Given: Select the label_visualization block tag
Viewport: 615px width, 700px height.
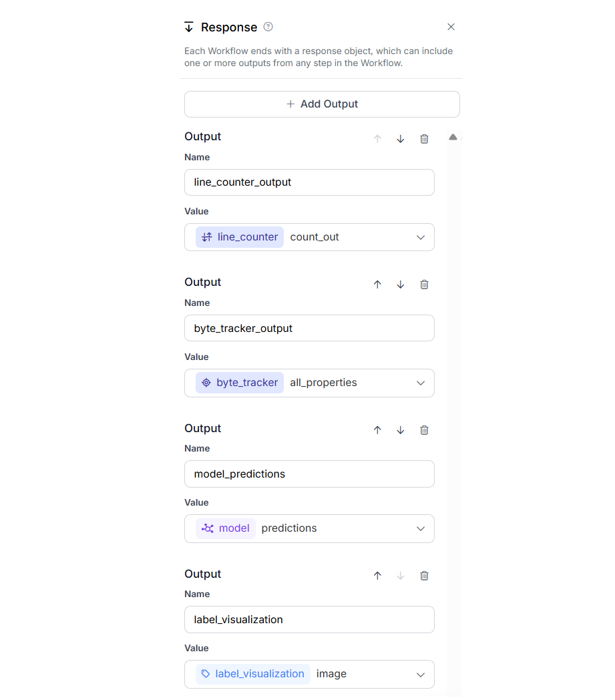Looking at the screenshot, I should (x=252, y=673).
